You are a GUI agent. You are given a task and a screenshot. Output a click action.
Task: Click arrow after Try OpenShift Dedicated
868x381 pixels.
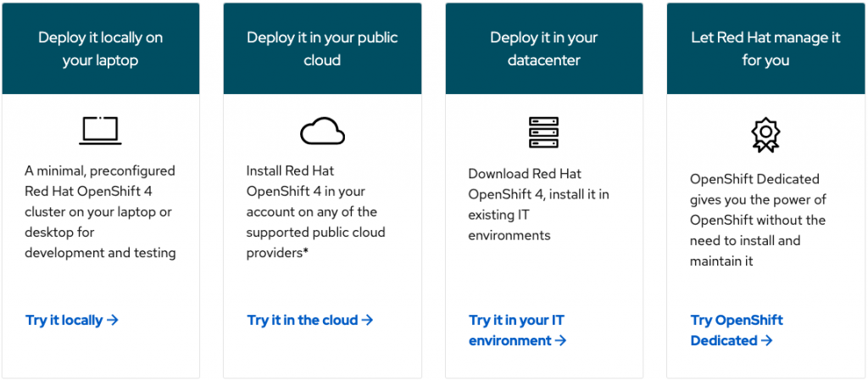pyautogui.click(x=766, y=340)
